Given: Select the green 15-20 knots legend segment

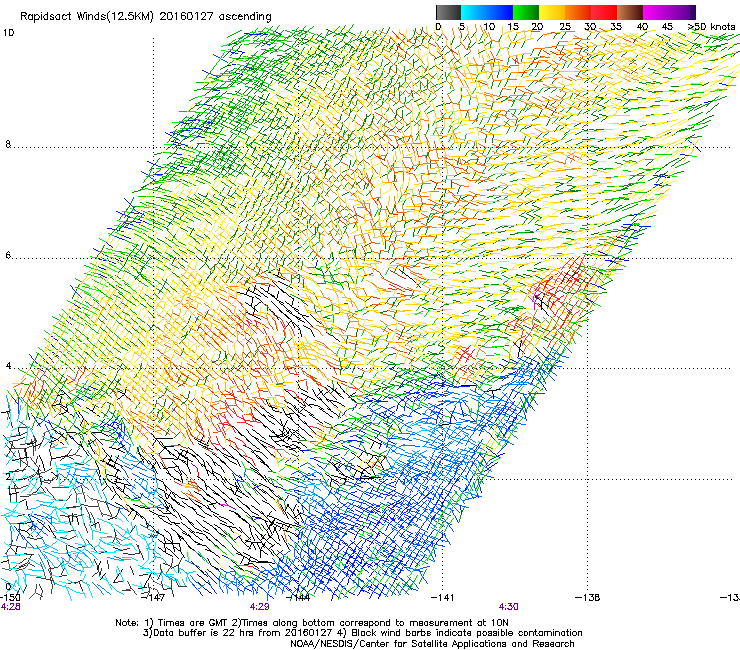Looking at the screenshot, I should pos(526,12).
